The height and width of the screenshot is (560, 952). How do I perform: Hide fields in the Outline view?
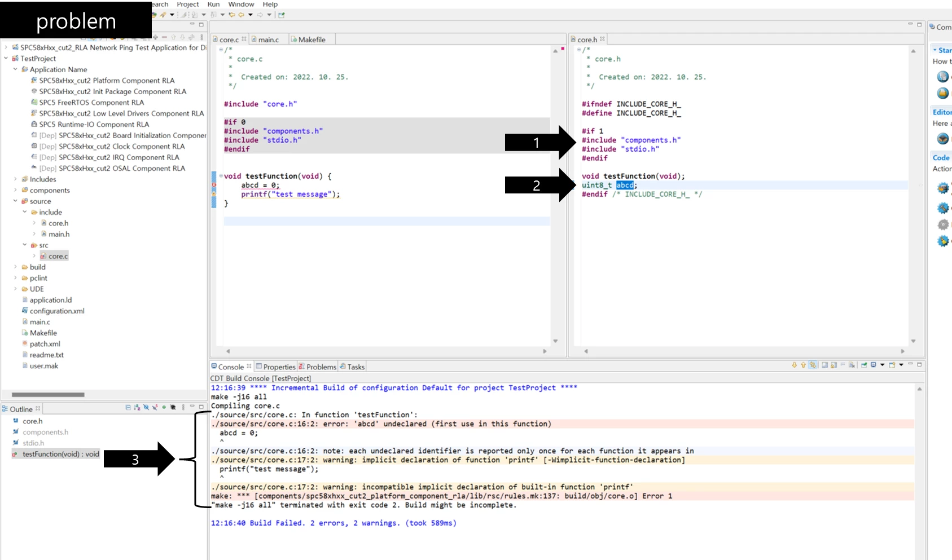[146, 407]
